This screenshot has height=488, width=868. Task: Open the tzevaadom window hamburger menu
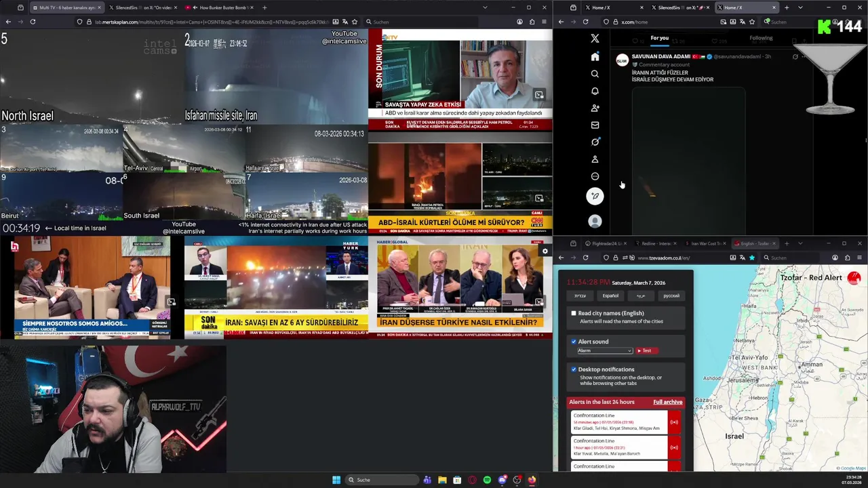pyautogui.click(x=859, y=258)
